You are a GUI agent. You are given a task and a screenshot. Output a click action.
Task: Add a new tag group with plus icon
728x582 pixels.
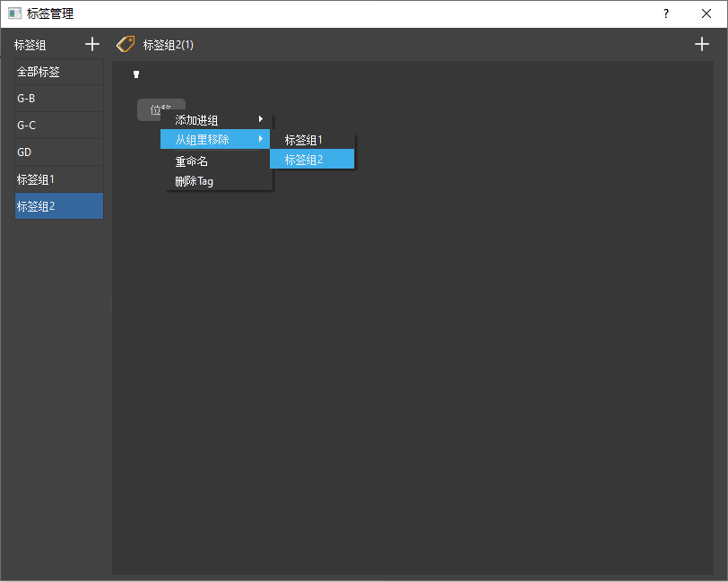click(92, 45)
